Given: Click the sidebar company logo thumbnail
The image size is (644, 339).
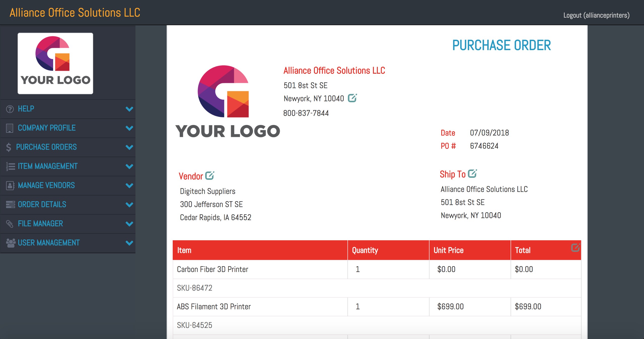Looking at the screenshot, I should (55, 63).
